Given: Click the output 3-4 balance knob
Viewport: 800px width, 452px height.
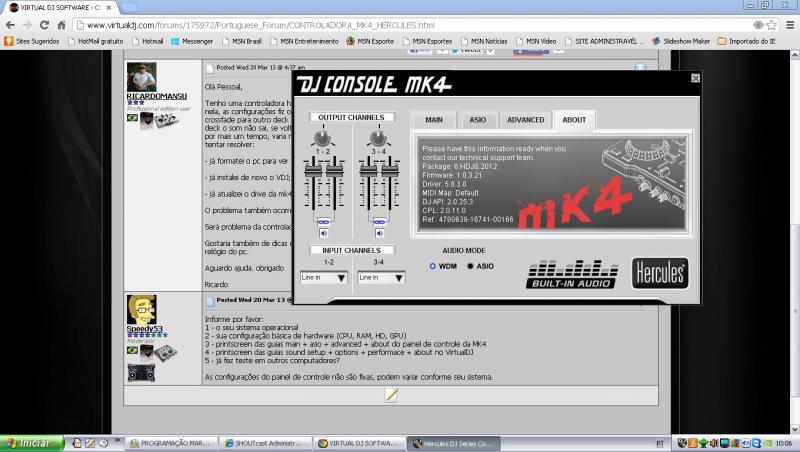Looking at the screenshot, I should 378,138.
